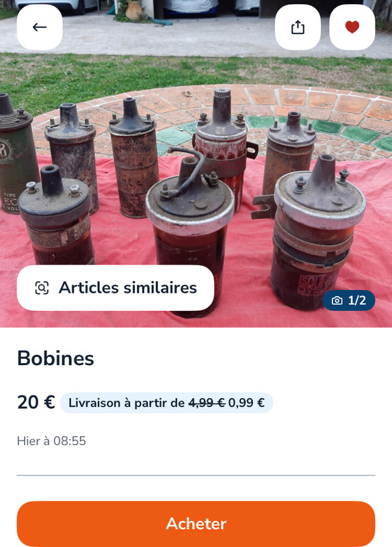Tap the back arrow icon

[x=40, y=27]
